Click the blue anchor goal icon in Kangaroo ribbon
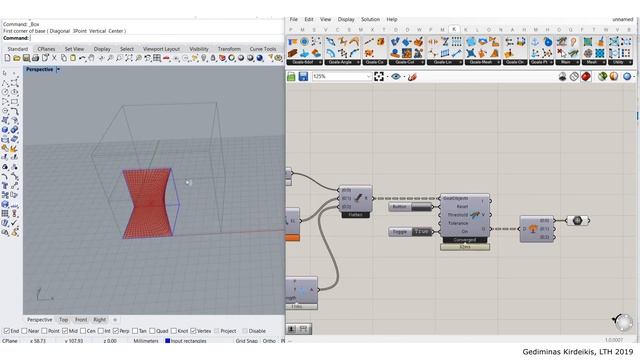This screenshot has width=640, height=360. [535, 42]
